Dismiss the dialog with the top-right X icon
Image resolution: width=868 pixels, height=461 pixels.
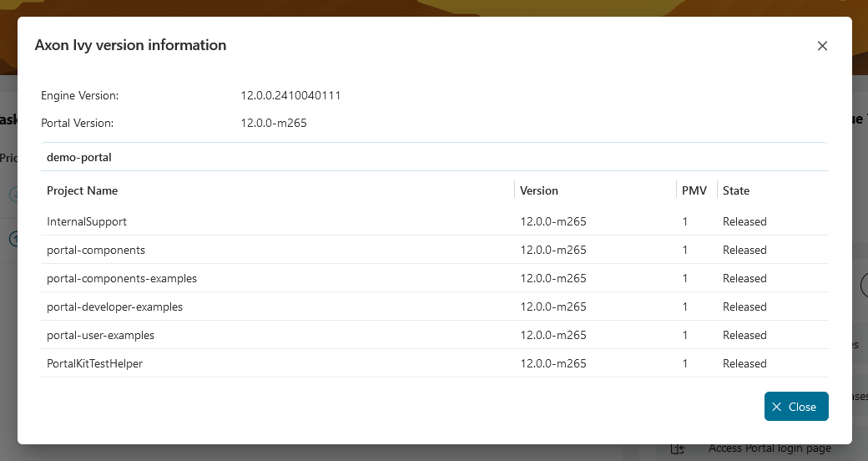tap(822, 46)
